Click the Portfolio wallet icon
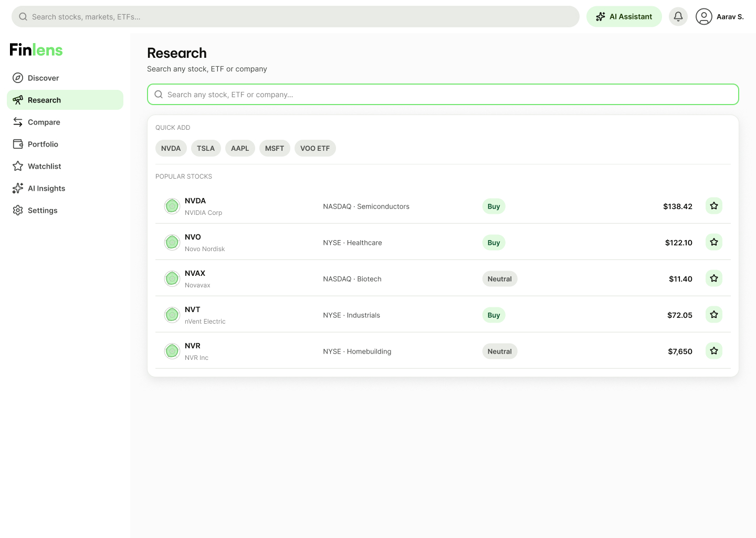This screenshot has height=538, width=756. [x=18, y=144]
